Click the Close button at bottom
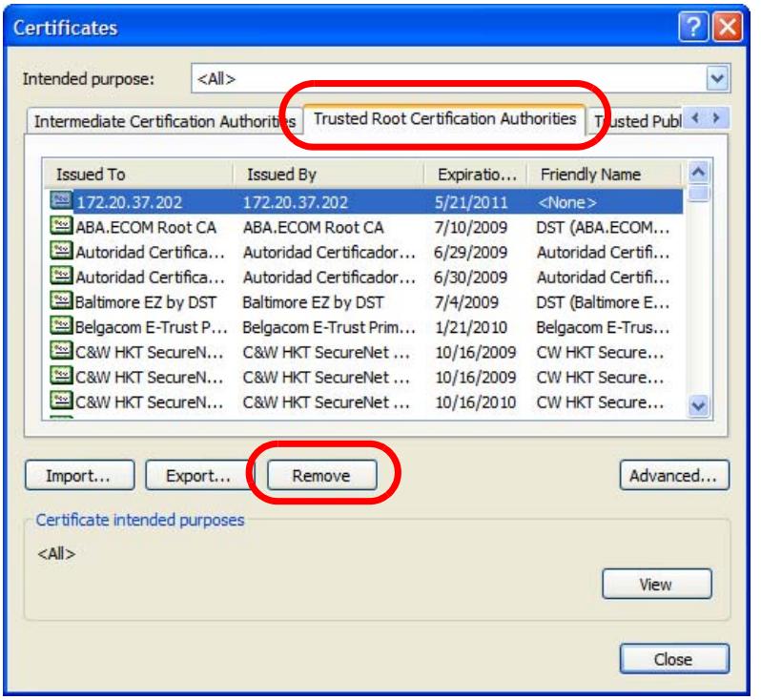This screenshot has width=761, height=700. [x=674, y=659]
